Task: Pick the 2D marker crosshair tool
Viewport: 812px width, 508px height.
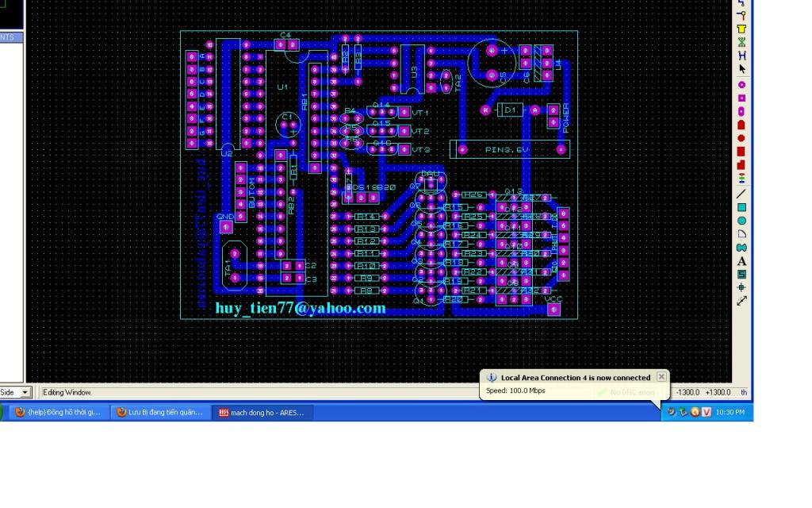Action: click(741, 287)
